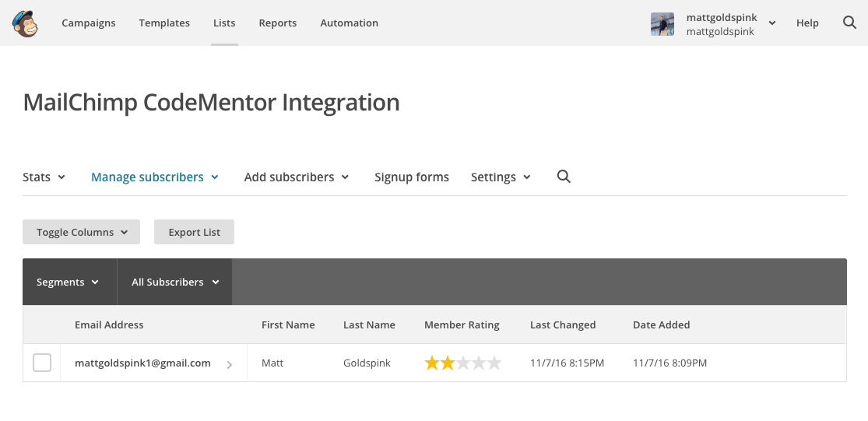The image size is (868, 421).
Task: Select the mattgoldspink1@gmail.com subscriber checkbox
Action: tap(42, 363)
